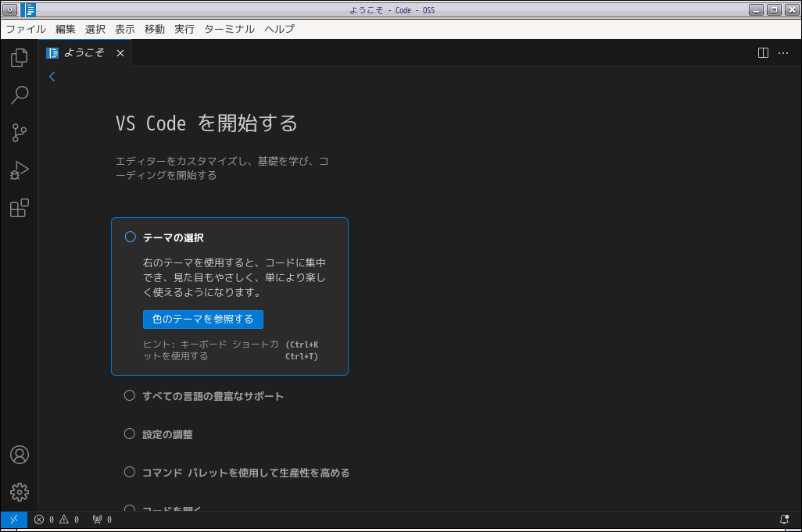Screen dimensions: 802x532
Task: Select the テーマの選択 step circle
Action: pos(131,237)
